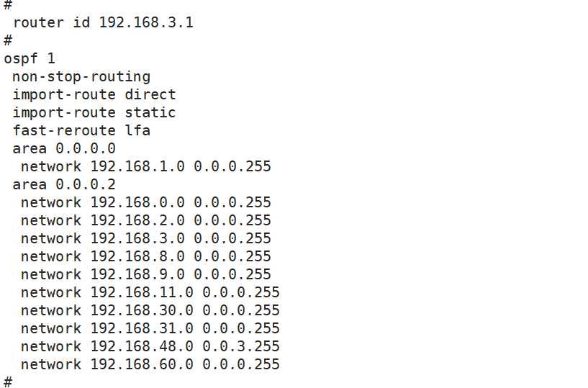Place cursor on network 192.168.2.0 line

(145, 220)
